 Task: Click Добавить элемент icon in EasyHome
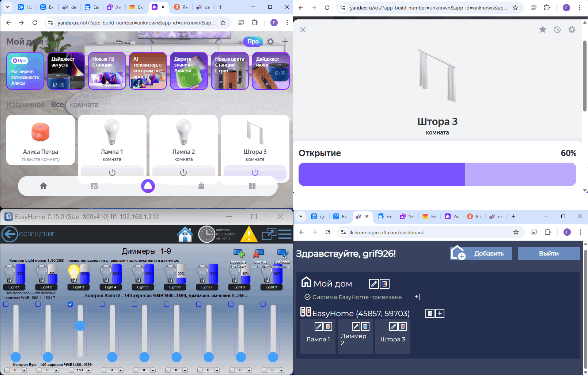[239, 253]
